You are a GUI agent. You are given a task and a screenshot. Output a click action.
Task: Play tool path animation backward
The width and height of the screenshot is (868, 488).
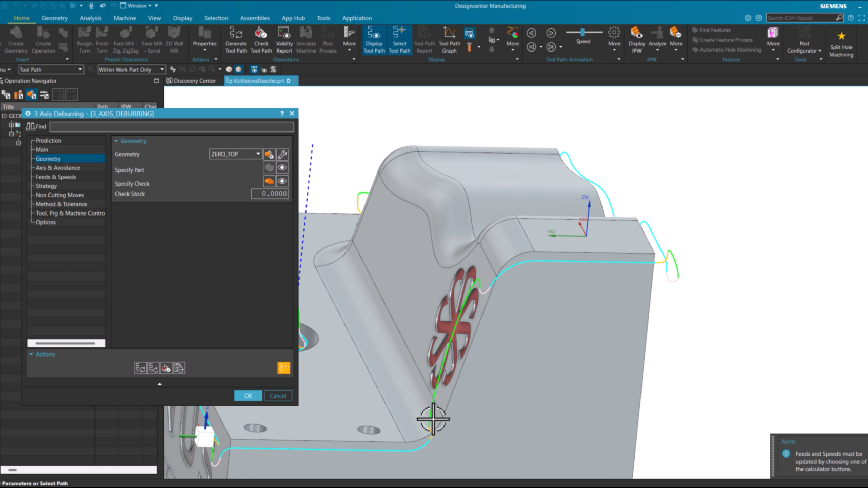coord(531,33)
